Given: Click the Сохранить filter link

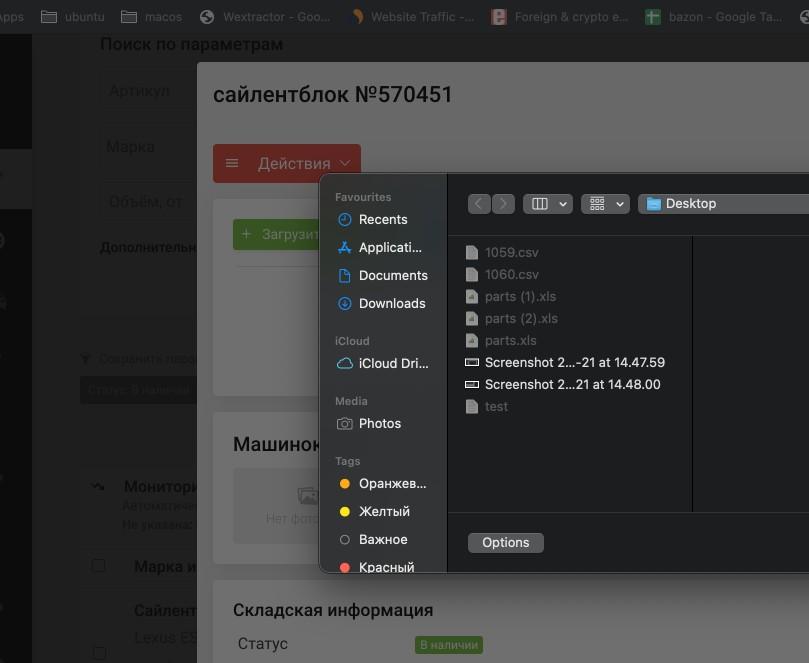Looking at the screenshot, I should (139, 359).
